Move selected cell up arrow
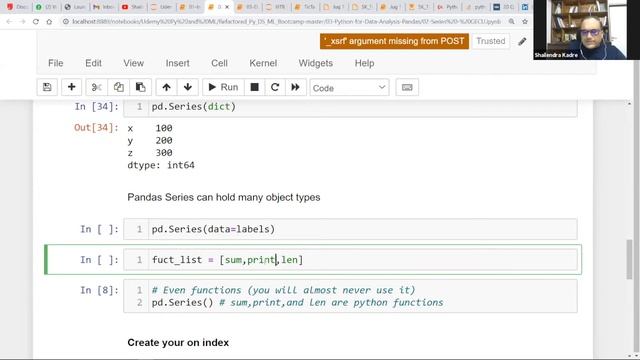Image resolution: width=640 pixels, height=360 pixels. click(x=166, y=87)
